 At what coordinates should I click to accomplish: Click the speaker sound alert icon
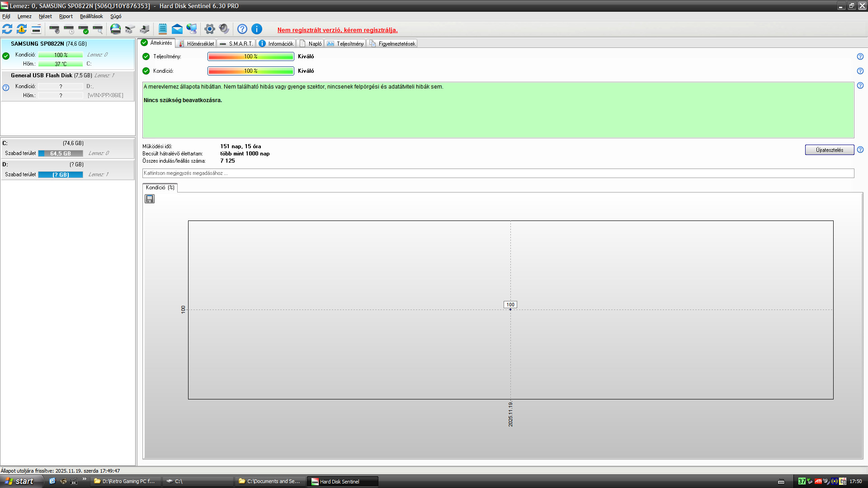click(224, 29)
